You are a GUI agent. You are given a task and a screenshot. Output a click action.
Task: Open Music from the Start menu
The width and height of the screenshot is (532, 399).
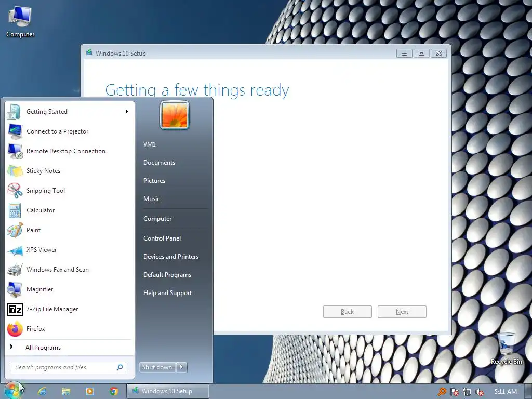point(151,199)
